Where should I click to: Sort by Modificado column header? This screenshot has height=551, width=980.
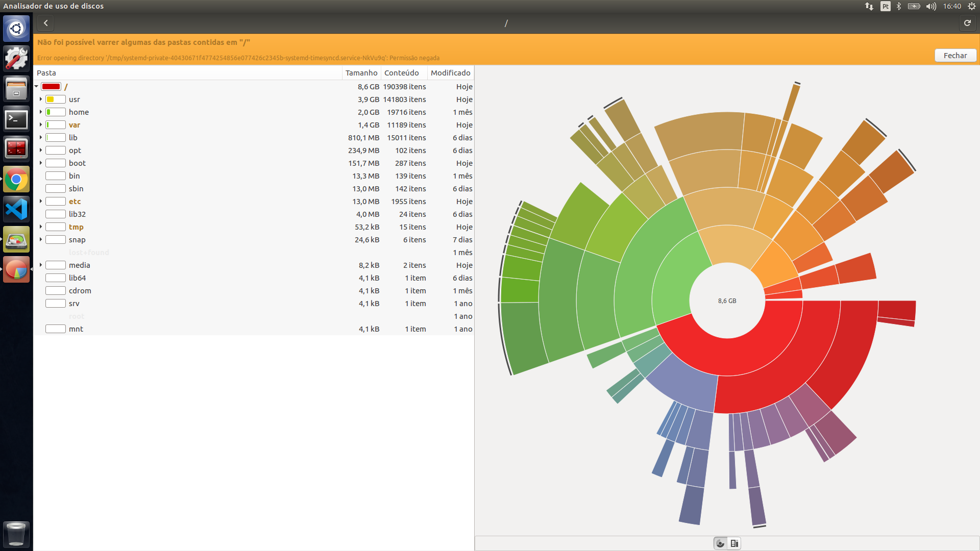pos(450,73)
